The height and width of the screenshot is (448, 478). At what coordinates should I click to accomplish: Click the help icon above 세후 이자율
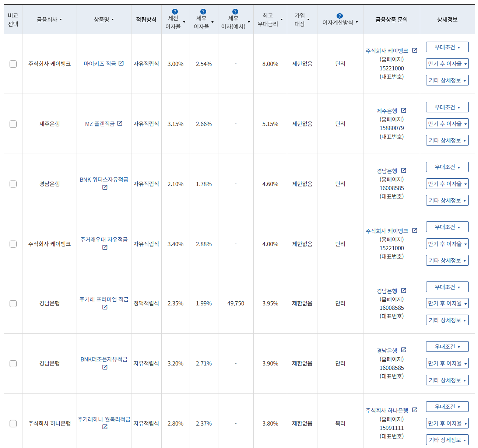pos(203,12)
